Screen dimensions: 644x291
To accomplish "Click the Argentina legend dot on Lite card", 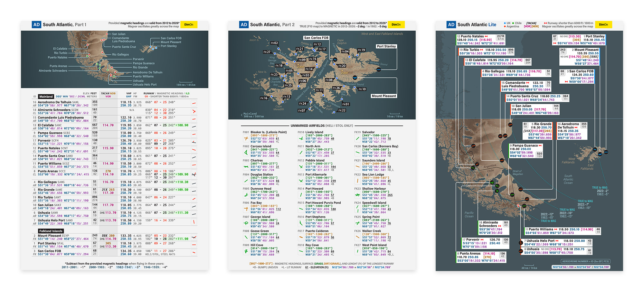I will pos(505,26).
